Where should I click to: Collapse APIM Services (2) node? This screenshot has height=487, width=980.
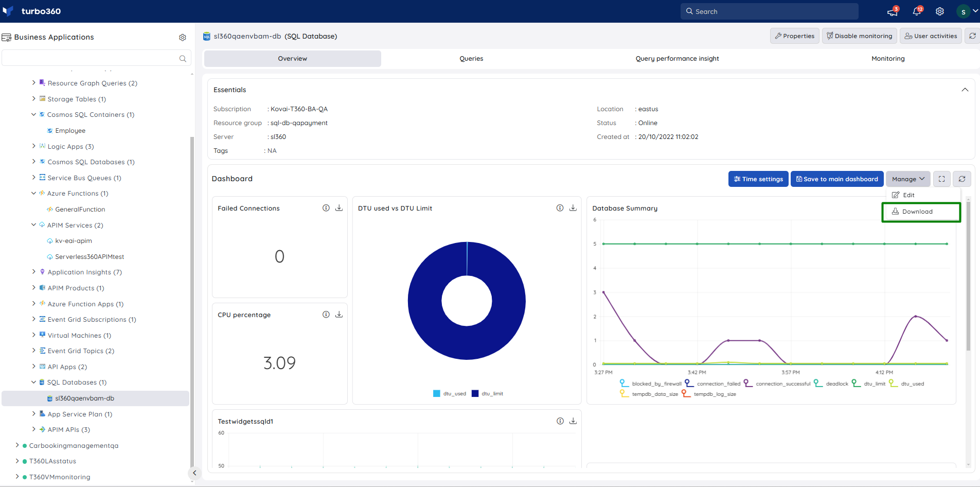point(34,225)
